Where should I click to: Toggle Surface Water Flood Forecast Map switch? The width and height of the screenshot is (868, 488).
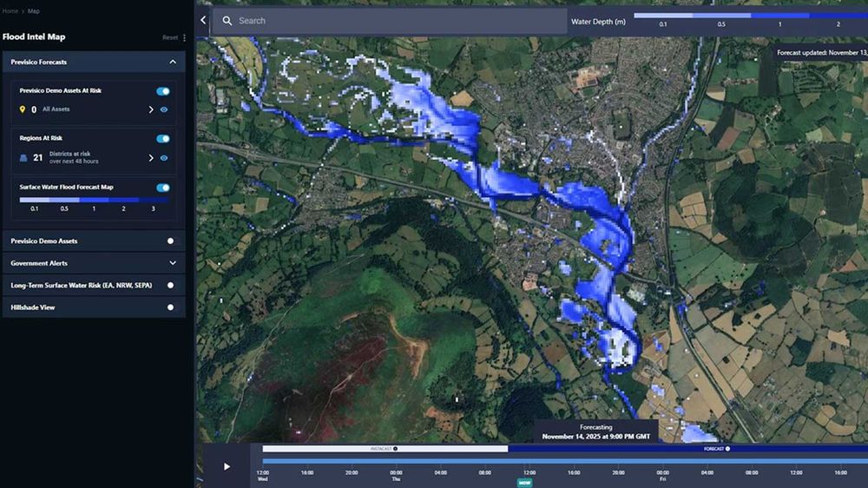point(163,188)
